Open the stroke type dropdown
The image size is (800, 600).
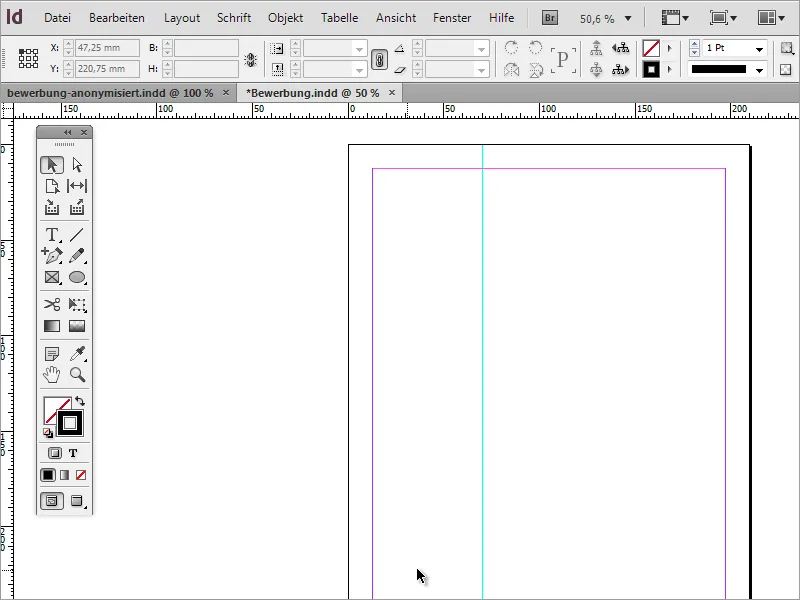pos(759,70)
